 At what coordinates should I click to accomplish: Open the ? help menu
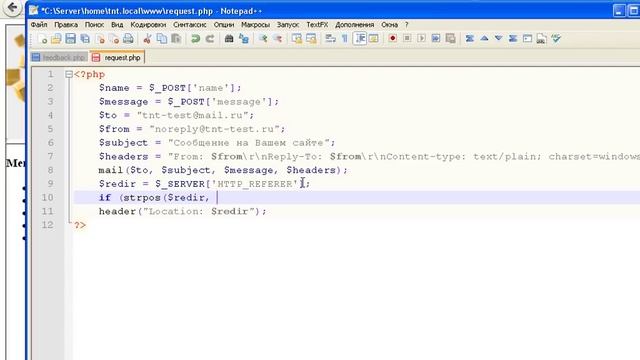(x=407, y=25)
